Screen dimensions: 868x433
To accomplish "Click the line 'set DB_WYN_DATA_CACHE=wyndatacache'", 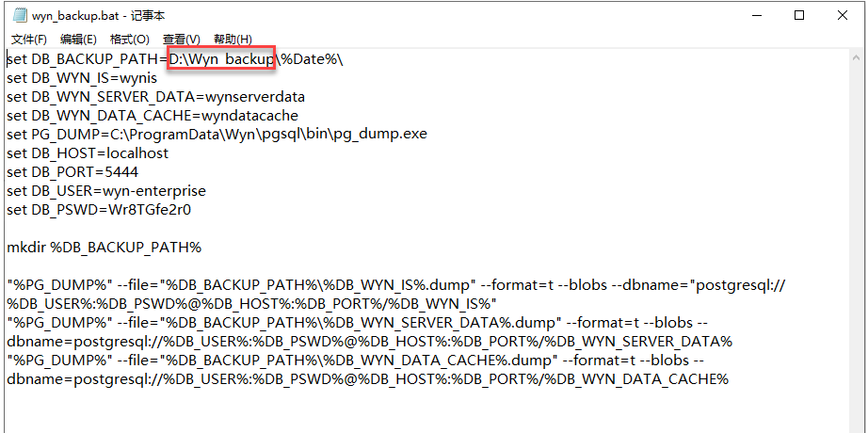I will pyautogui.click(x=153, y=116).
